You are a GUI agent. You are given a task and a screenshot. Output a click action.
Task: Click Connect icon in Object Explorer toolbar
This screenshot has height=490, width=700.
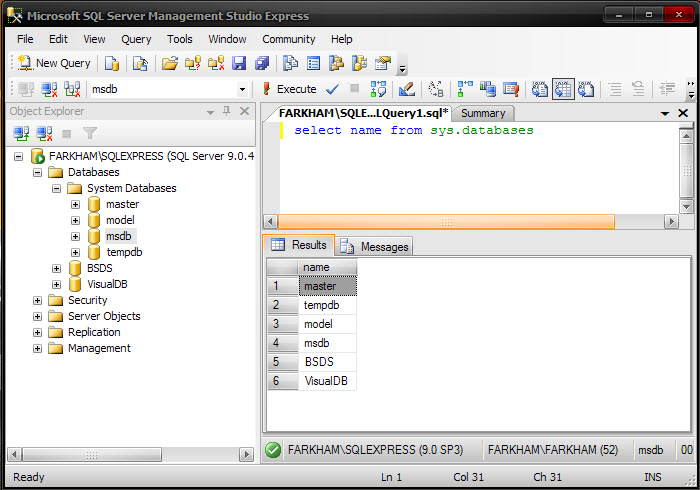pos(21,133)
